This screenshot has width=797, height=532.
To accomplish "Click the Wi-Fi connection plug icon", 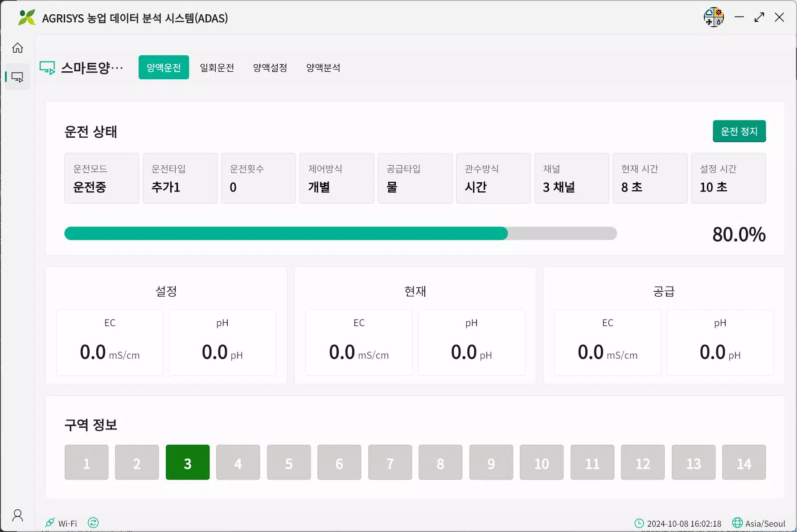I will tap(50, 523).
